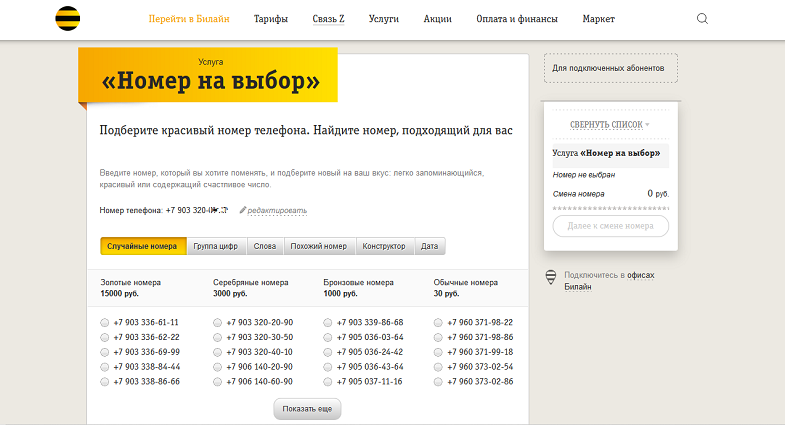The width and height of the screenshot is (785, 425).
Task: Open the Тарифы menu item
Action: [271, 19]
